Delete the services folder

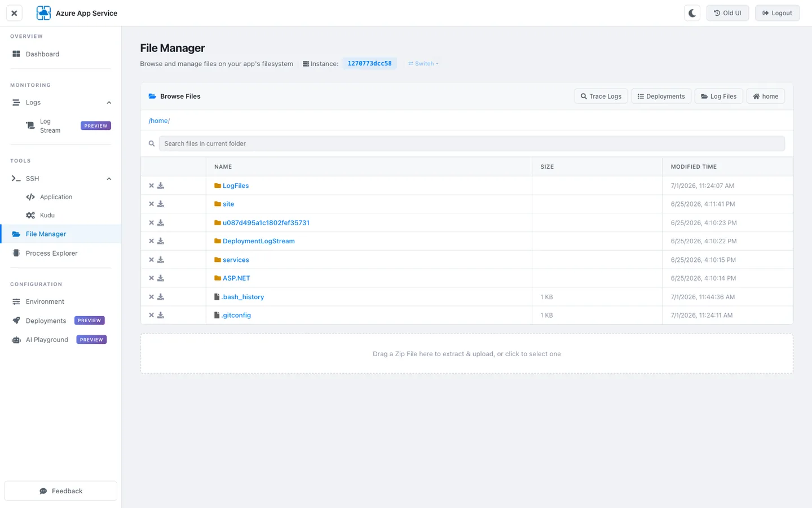[151, 260]
